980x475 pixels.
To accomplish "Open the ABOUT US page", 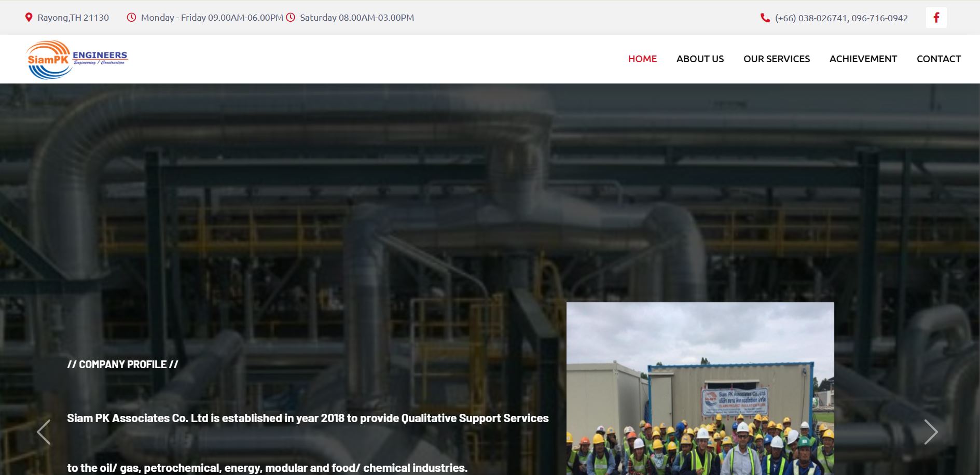I will click(x=700, y=59).
